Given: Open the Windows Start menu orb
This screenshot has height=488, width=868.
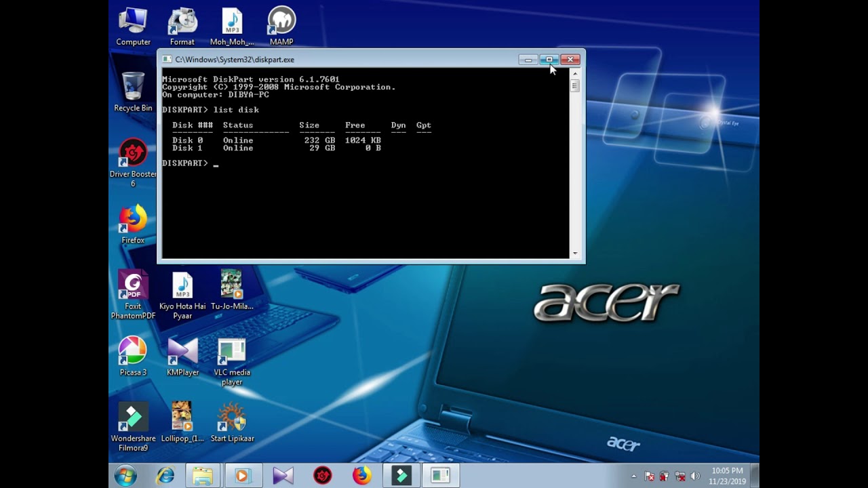Looking at the screenshot, I should pyautogui.click(x=125, y=476).
